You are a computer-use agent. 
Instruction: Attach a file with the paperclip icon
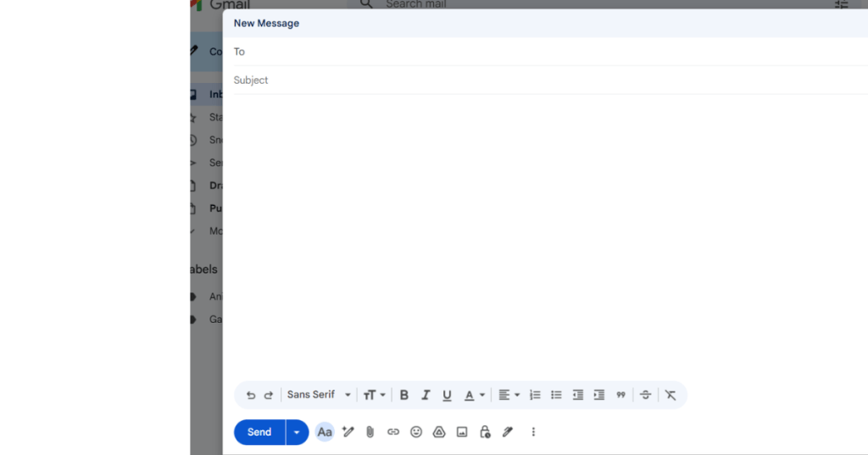click(x=370, y=432)
